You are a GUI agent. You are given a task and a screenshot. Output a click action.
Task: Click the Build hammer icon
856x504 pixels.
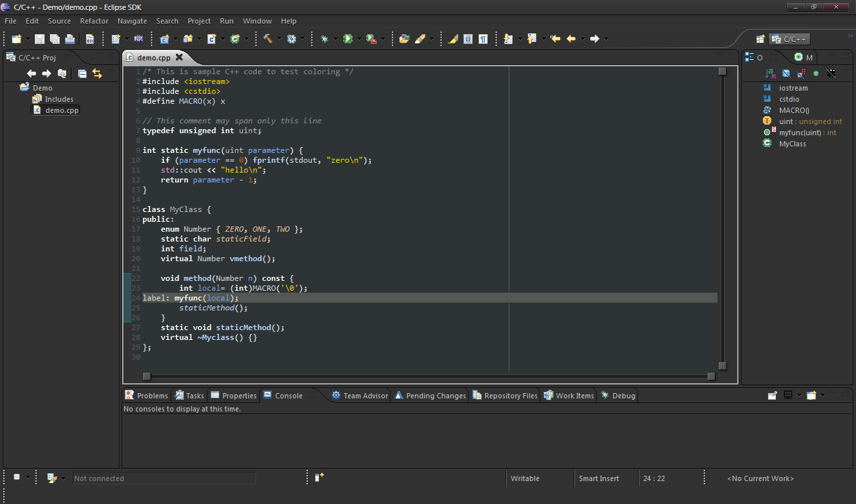coord(268,39)
